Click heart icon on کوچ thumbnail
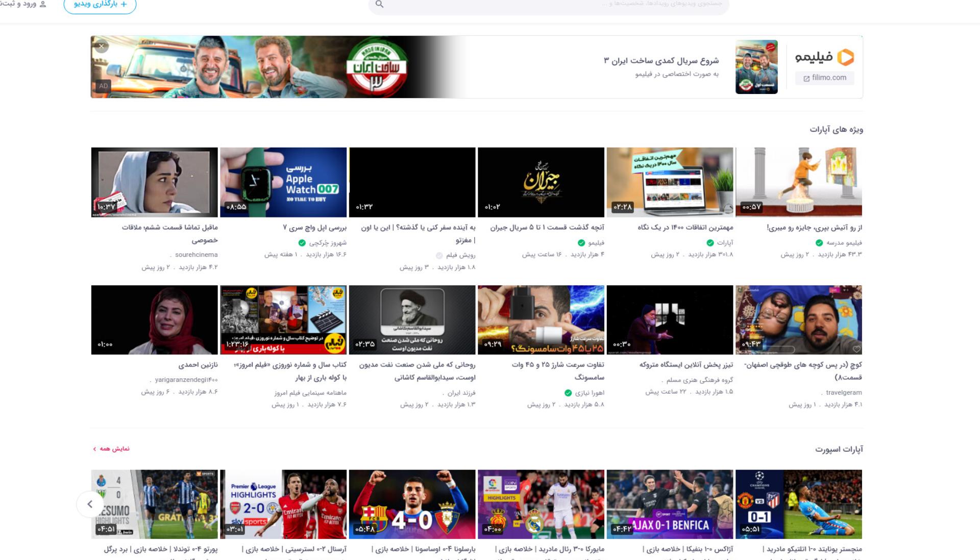The height and width of the screenshot is (560, 980). coord(856,349)
